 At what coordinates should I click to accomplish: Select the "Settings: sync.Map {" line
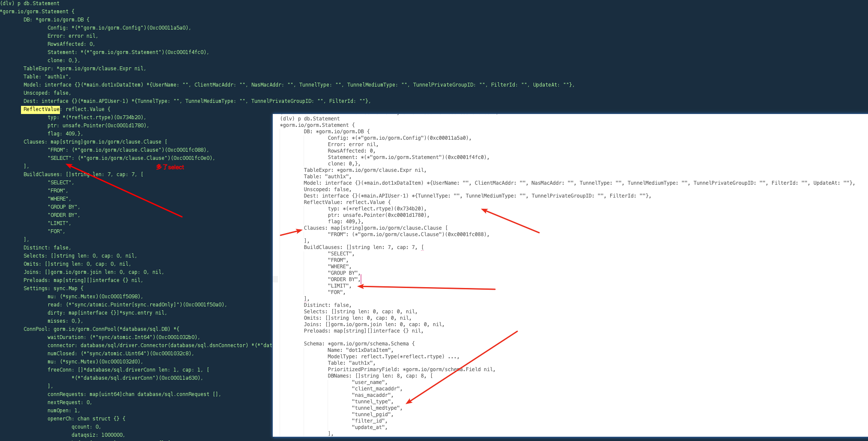(54, 288)
